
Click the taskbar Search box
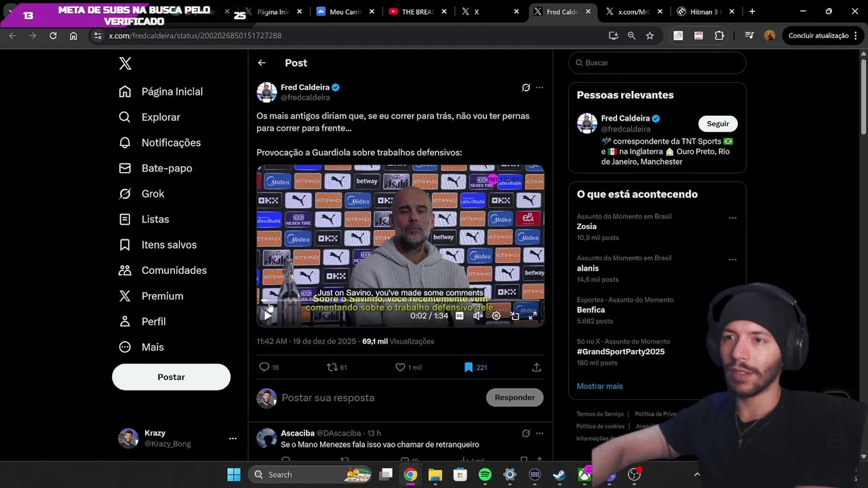pyautogui.click(x=311, y=474)
